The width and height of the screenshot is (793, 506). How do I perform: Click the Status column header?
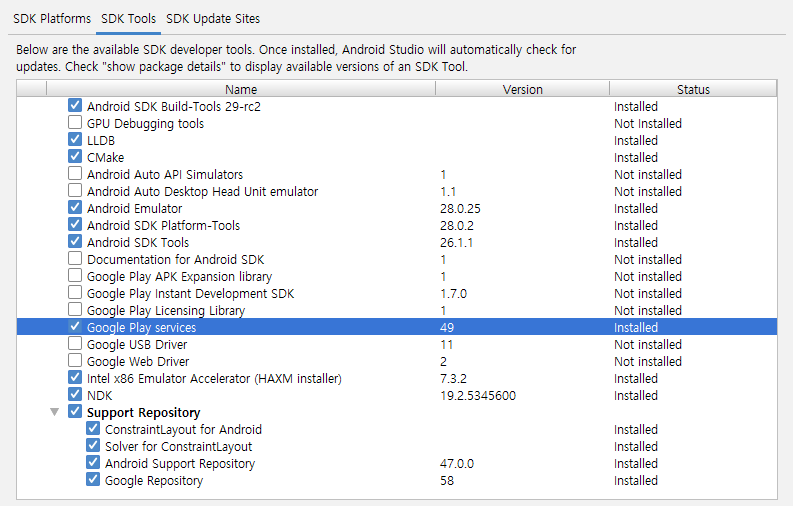pyautogui.click(x=693, y=89)
